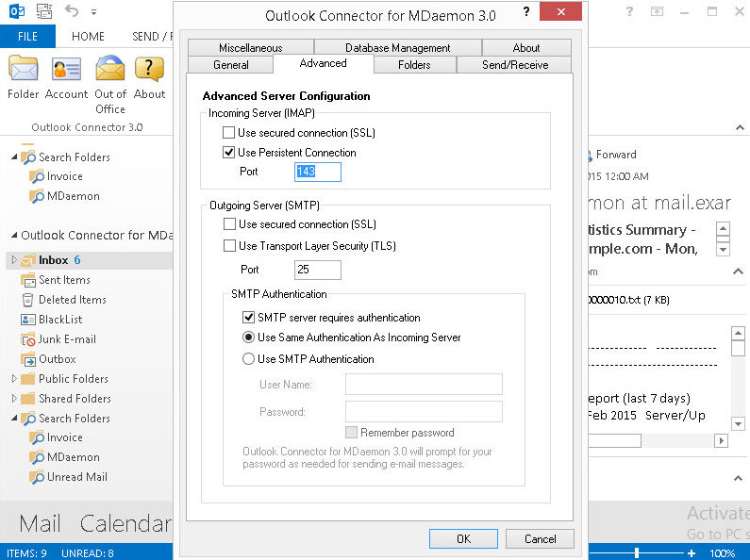Screen dimensions: 750x560
Task: Click the Unread Mail search folder icon
Action: pyautogui.click(x=37, y=477)
